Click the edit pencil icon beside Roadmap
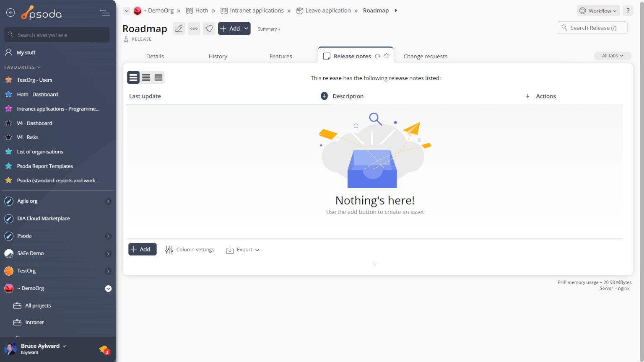Viewport: 644px width, 362px height. tap(179, 28)
